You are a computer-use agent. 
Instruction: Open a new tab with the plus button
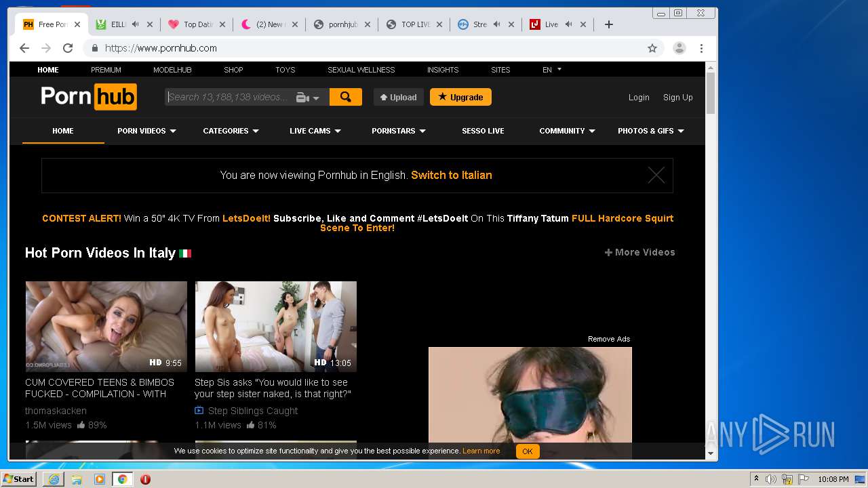pos(609,24)
